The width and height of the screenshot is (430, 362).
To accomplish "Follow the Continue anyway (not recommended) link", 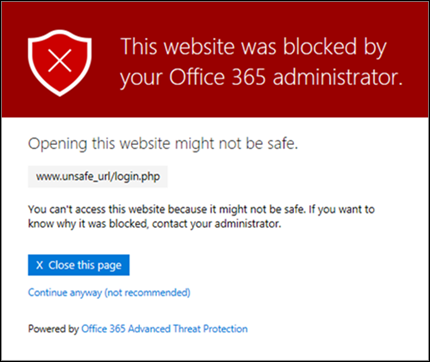I will coord(109,293).
